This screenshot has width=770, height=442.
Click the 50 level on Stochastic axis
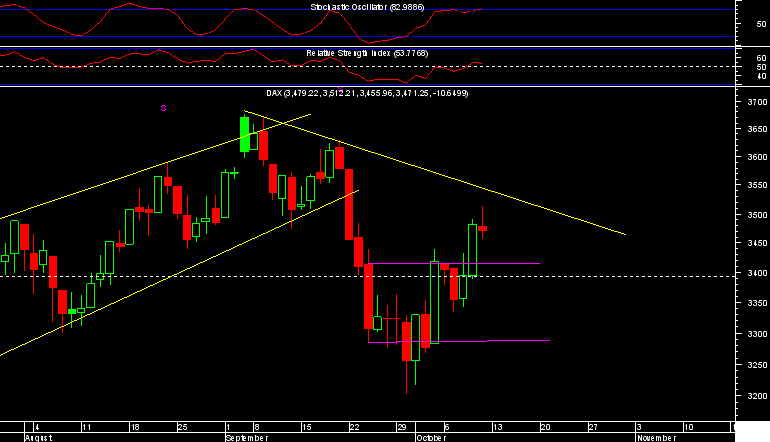762,24
